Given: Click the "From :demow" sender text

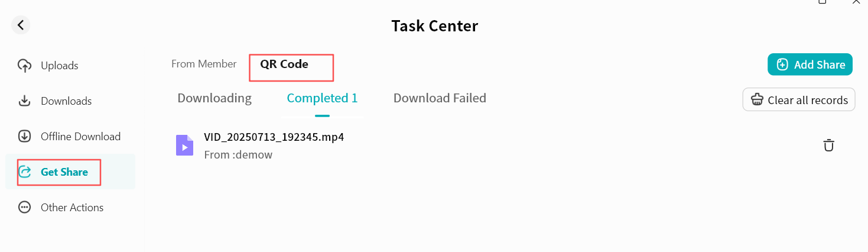Looking at the screenshot, I should click(x=238, y=155).
